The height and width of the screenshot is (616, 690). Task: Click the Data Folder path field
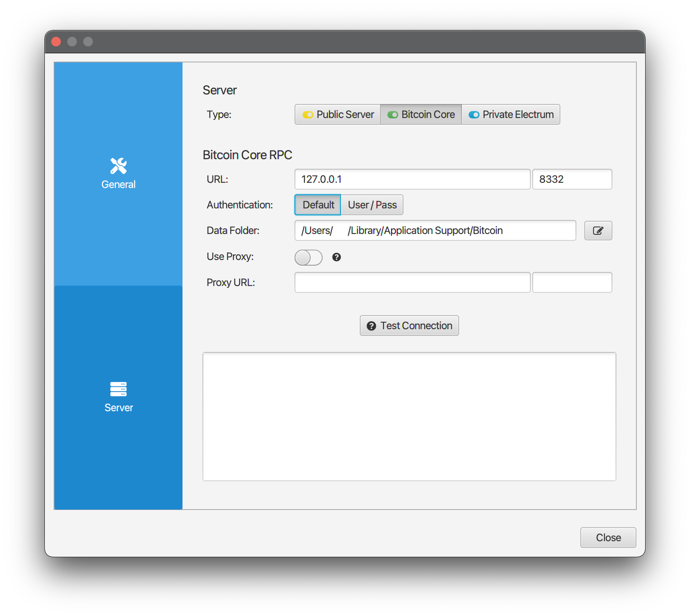click(435, 230)
